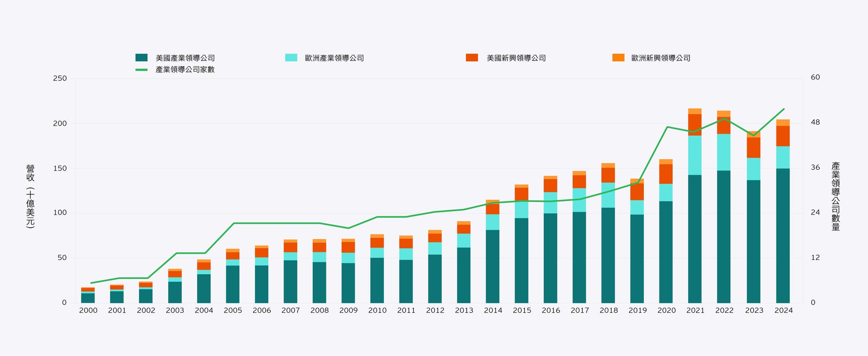Click the green line peak at 2020

point(667,127)
